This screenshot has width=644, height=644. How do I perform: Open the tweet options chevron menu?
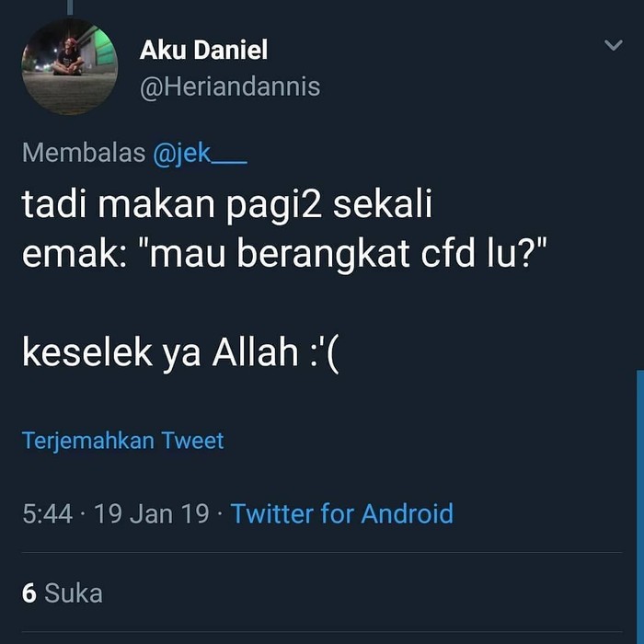[x=614, y=45]
